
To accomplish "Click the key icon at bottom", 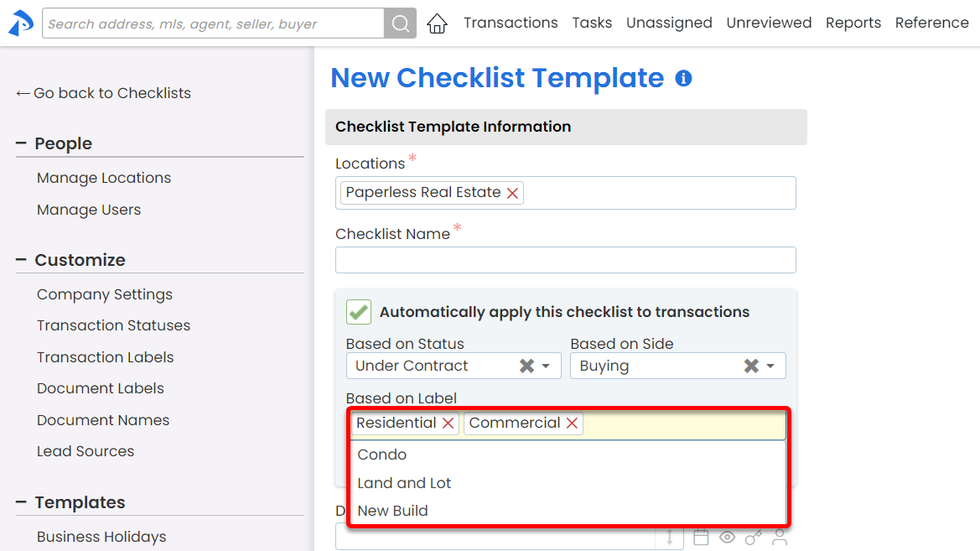I will point(754,537).
